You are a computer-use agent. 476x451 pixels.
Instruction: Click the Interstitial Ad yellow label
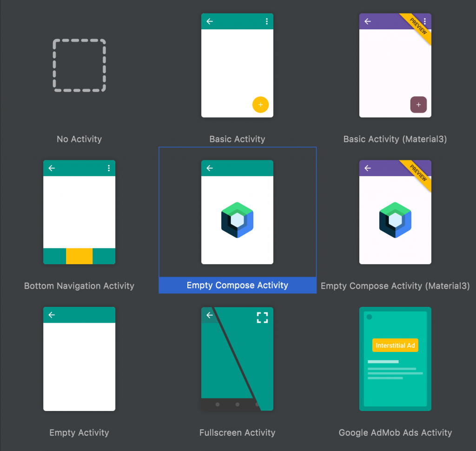(395, 345)
